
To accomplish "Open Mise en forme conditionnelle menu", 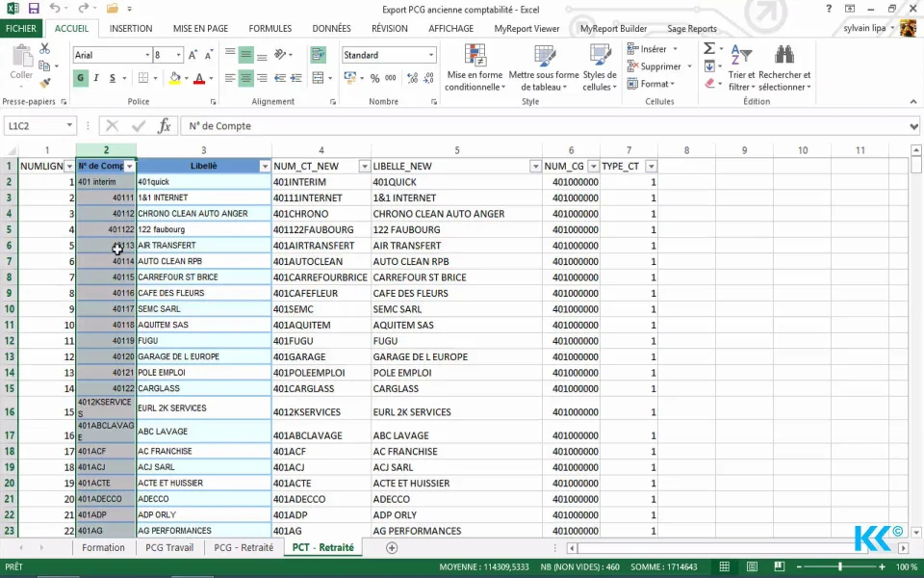I will coord(475,67).
